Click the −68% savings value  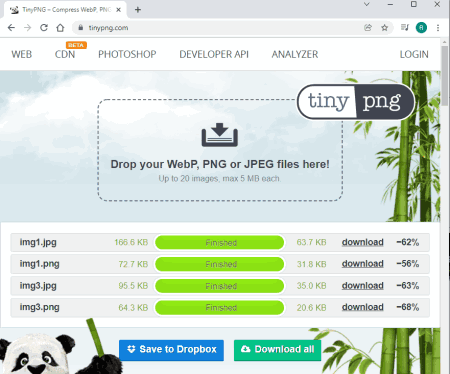pos(407,307)
